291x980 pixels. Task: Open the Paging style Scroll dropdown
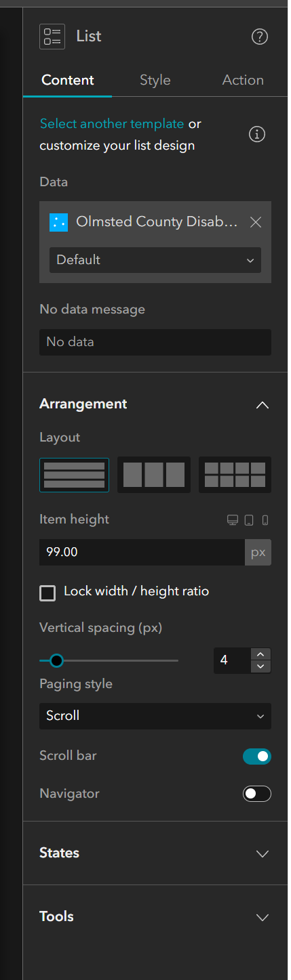(155, 716)
